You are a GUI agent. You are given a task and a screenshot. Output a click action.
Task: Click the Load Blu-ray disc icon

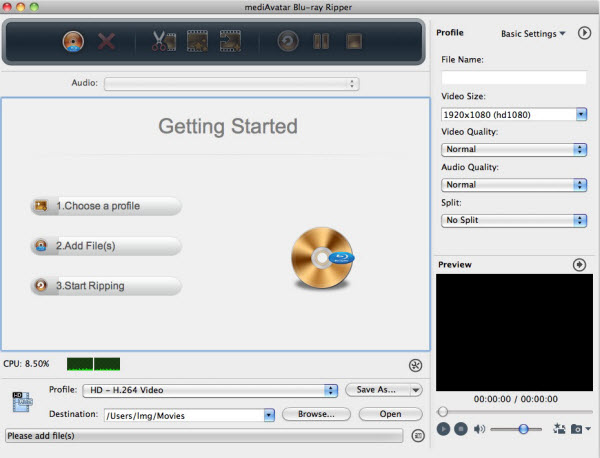click(x=73, y=41)
